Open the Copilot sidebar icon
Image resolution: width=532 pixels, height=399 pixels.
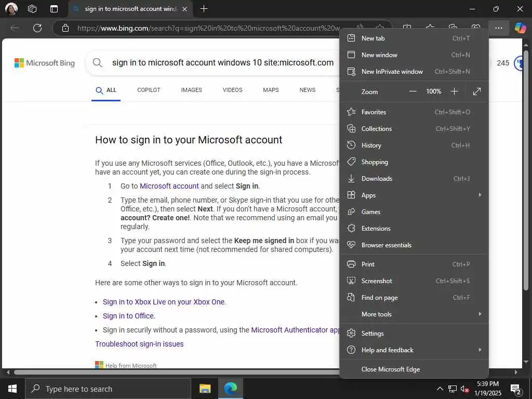(520, 28)
